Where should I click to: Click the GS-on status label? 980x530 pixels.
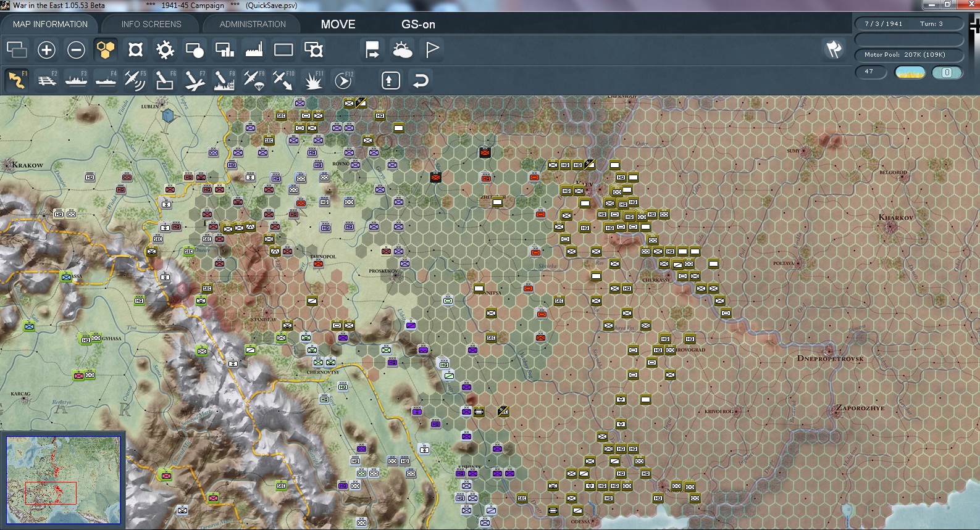(x=418, y=24)
